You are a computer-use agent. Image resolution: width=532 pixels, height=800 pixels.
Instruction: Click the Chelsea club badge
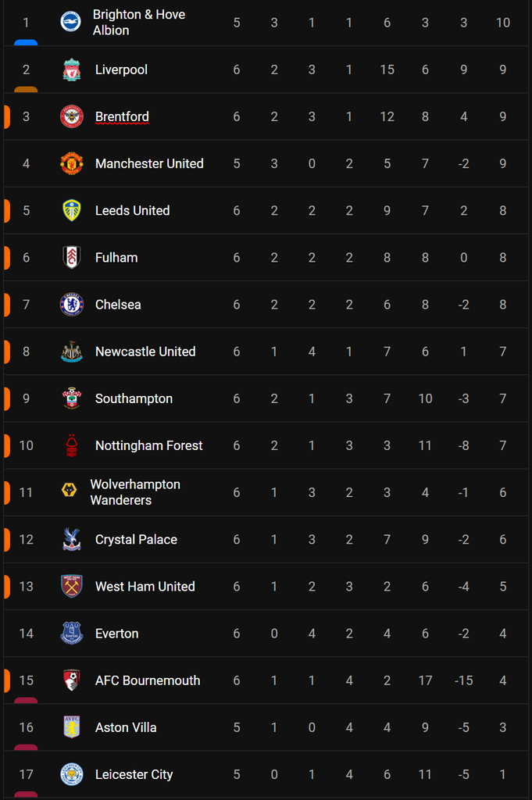pos(71,305)
